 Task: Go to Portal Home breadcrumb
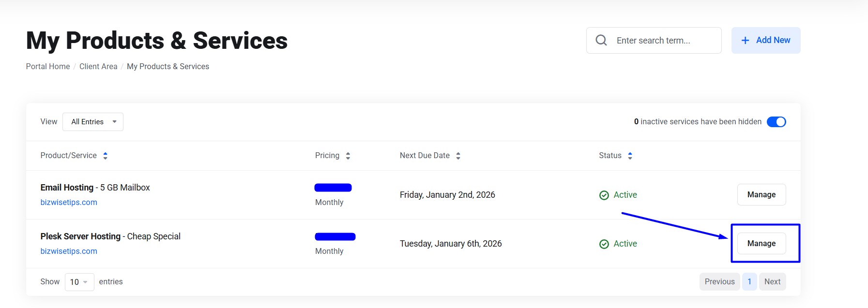[48, 66]
